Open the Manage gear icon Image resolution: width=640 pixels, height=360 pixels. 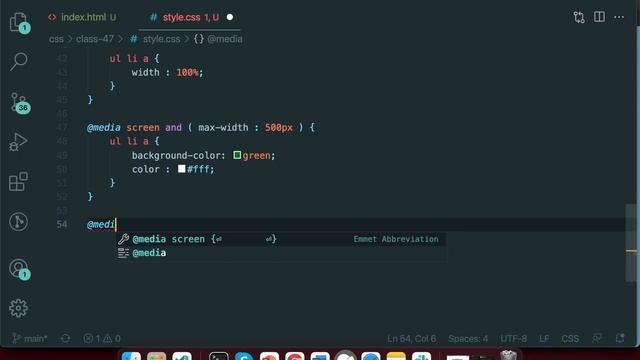pyautogui.click(x=18, y=308)
